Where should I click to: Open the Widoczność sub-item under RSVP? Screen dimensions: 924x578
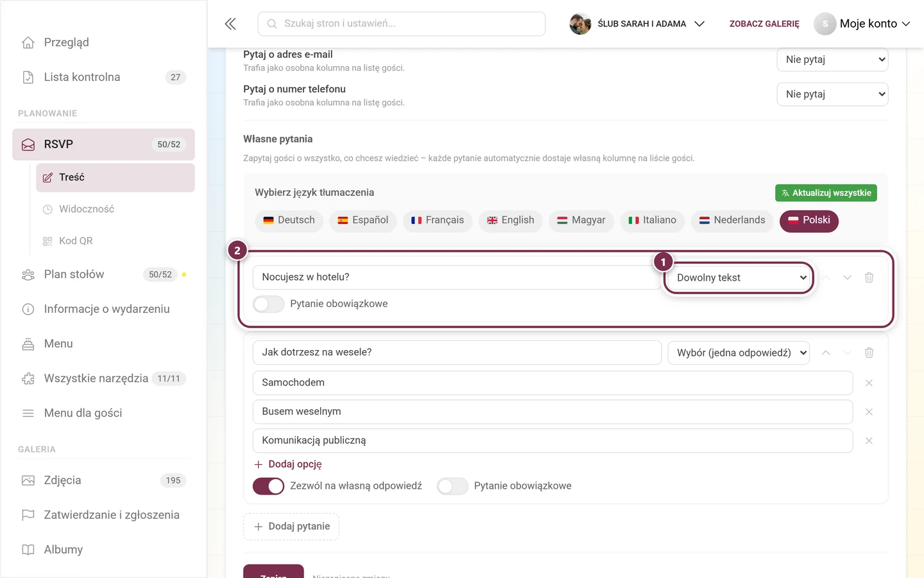point(116,209)
